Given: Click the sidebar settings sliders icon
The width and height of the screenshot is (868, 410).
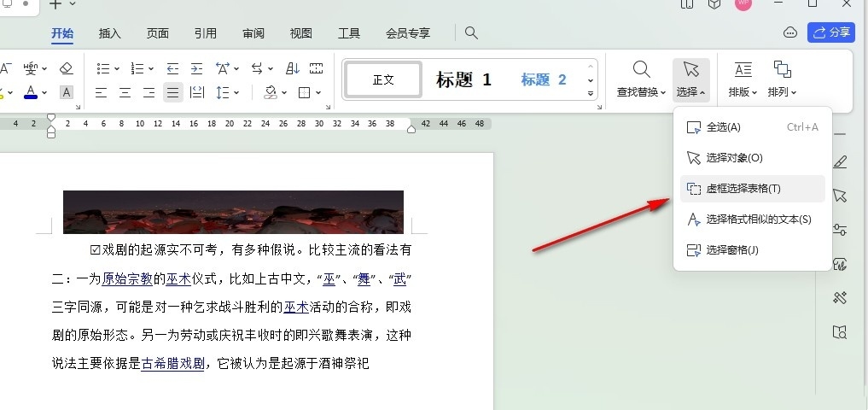Looking at the screenshot, I should tap(840, 230).
